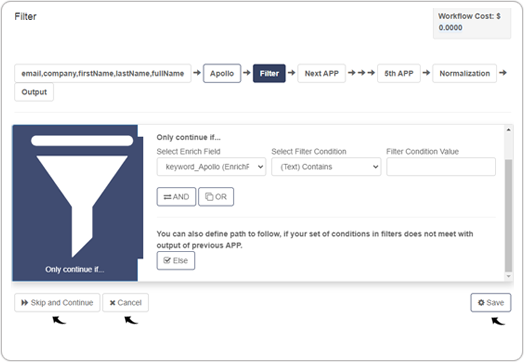The height and width of the screenshot is (362, 524).
Task: Click the Filter Condition Value field
Action: pyautogui.click(x=441, y=167)
